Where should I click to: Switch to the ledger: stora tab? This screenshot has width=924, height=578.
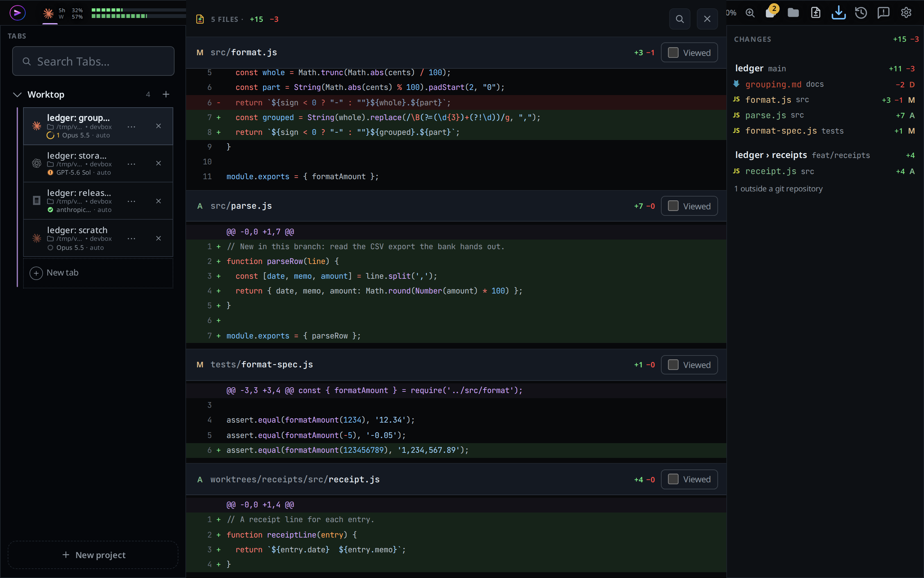click(x=98, y=164)
